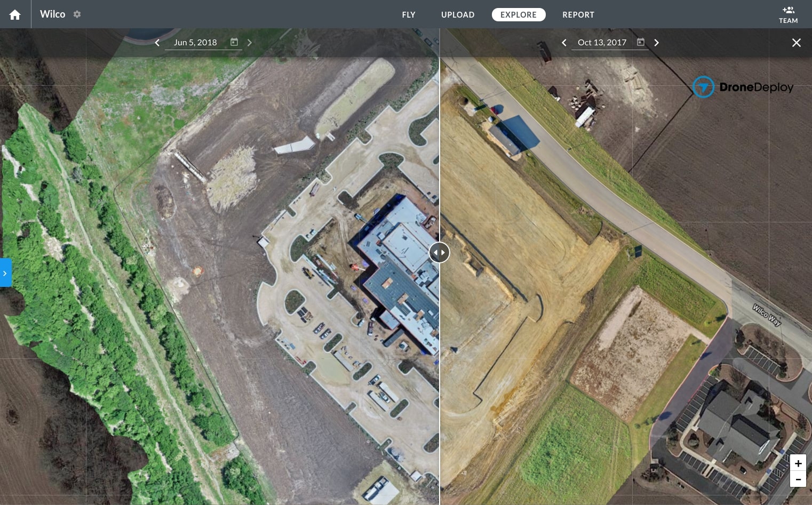Click the Oct 13, 2017 date field
The width and height of the screenshot is (812, 505).
(x=602, y=42)
